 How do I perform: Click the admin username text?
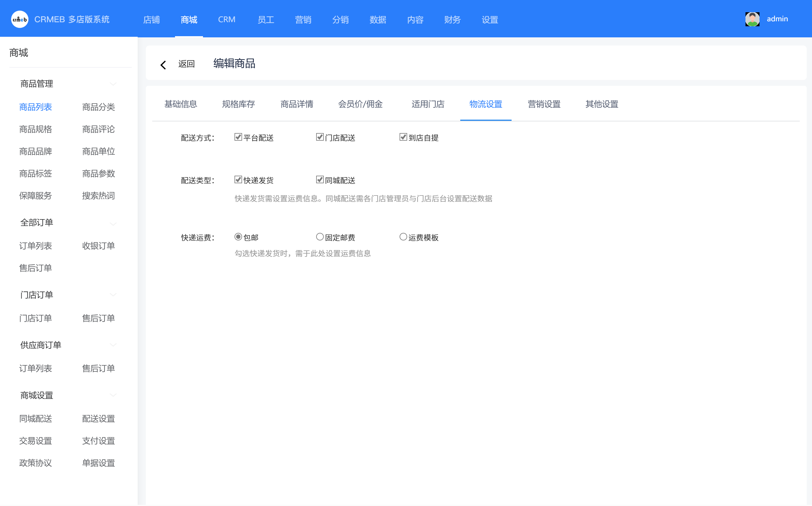pos(777,19)
